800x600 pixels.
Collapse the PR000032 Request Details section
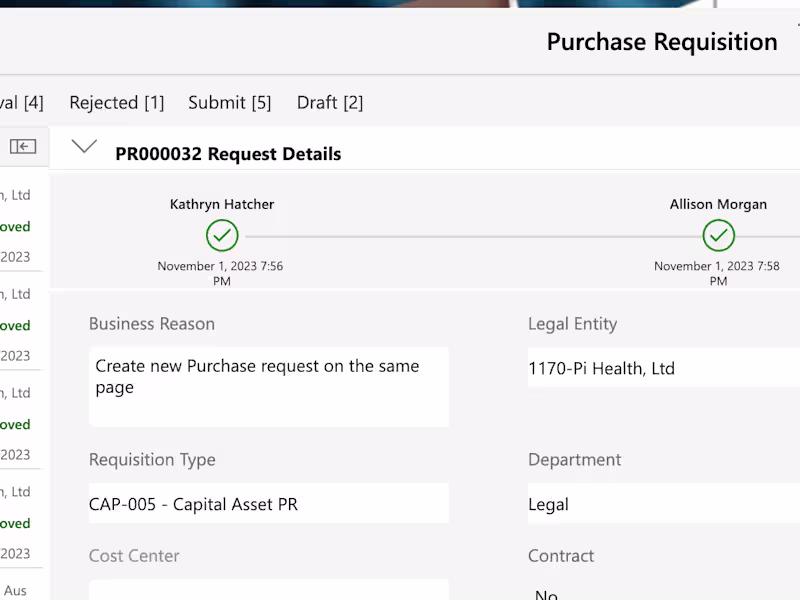pyautogui.click(x=85, y=147)
